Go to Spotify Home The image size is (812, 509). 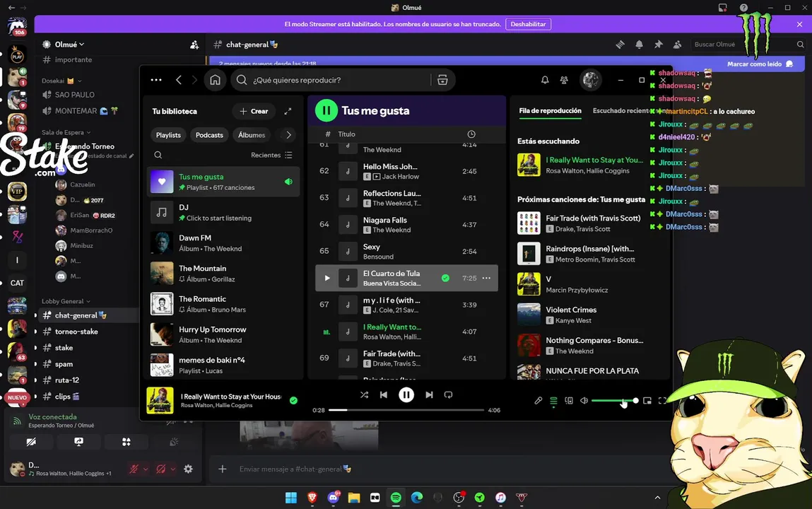click(x=215, y=80)
